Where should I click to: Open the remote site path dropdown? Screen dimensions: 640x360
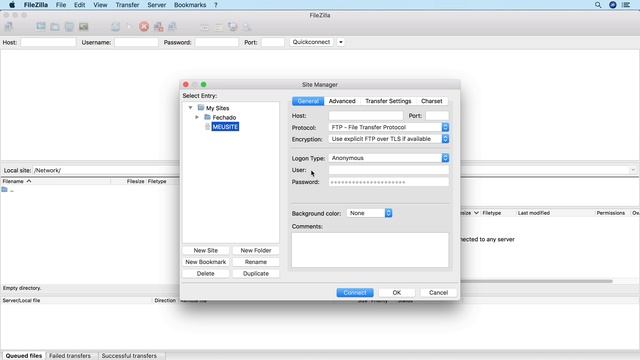coord(633,170)
